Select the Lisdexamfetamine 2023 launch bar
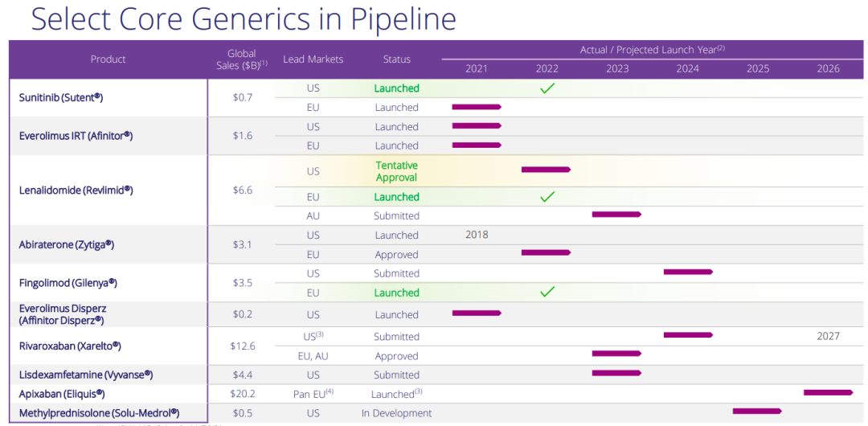 tap(616, 373)
